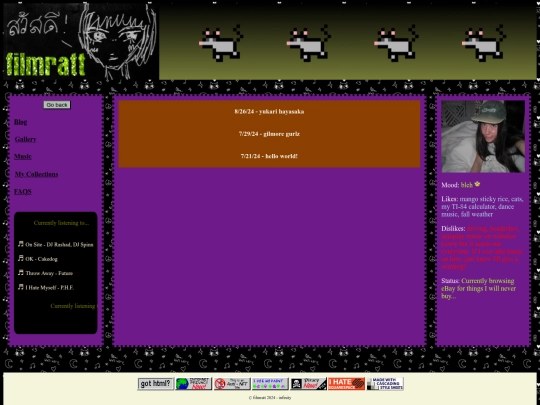Click the Go back button
This screenshot has height=405, width=540.
pyautogui.click(x=57, y=105)
